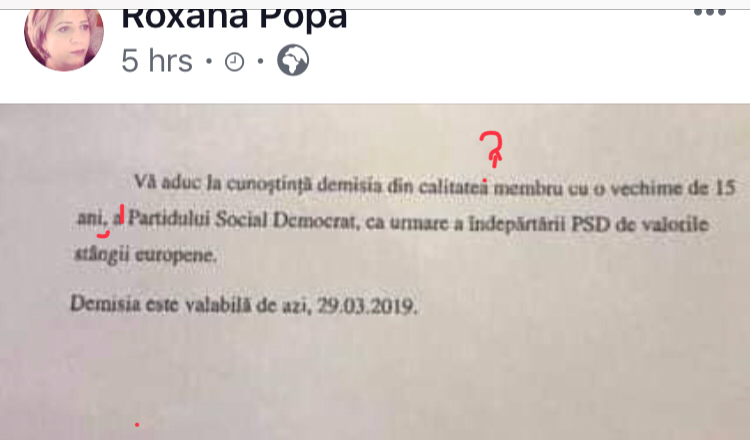Screen dimensions: 750x440
Task: Click the small clock icon beside timestamp
Action: (x=234, y=62)
